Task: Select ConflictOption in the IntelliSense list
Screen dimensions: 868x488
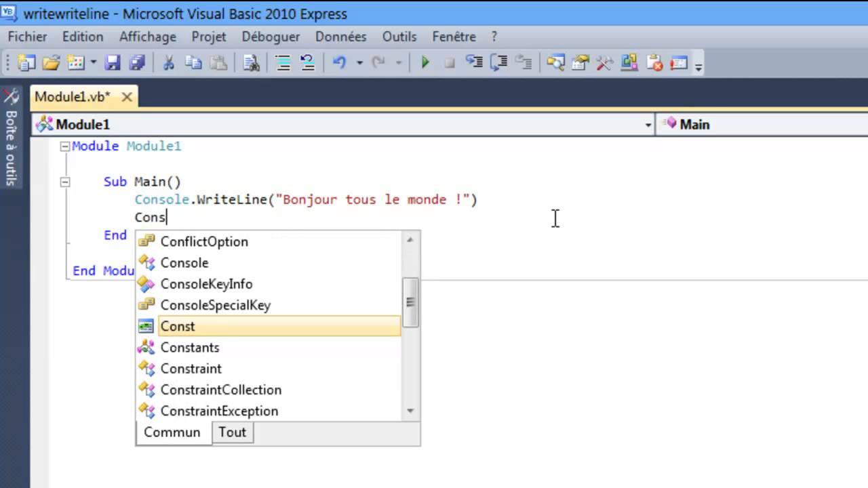Action: click(x=269, y=241)
